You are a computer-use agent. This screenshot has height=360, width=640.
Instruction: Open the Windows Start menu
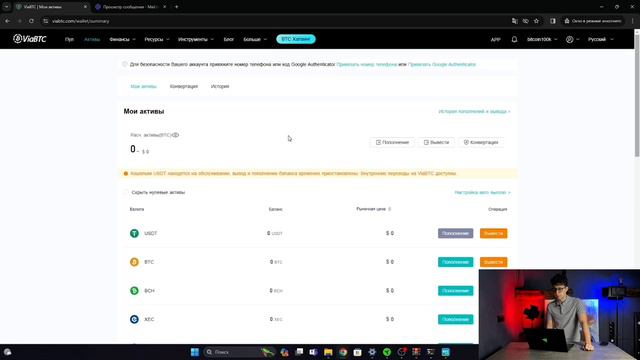(195, 352)
